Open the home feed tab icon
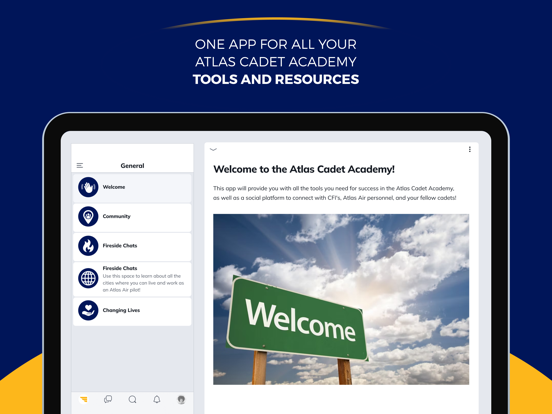The width and height of the screenshot is (552, 414). point(83,399)
